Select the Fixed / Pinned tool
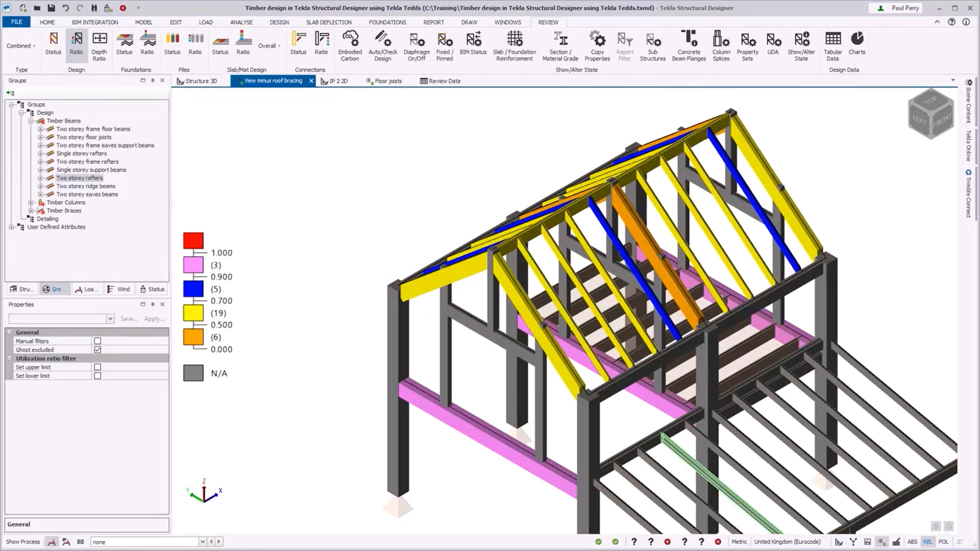The height and width of the screenshot is (551, 980). pos(445,46)
